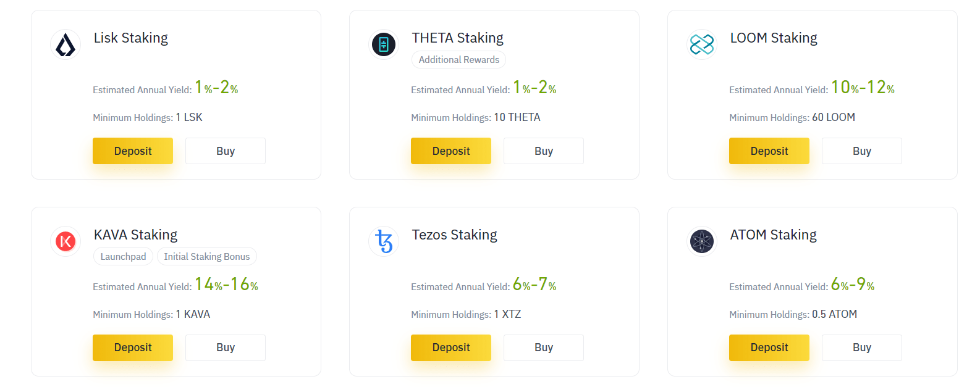Deposit into ATOM Staking
This screenshot has height=387, width=980.
point(769,347)
